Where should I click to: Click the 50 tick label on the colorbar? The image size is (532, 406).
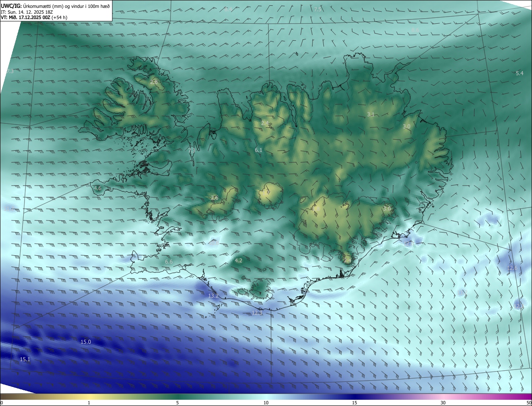coord(529,403)
